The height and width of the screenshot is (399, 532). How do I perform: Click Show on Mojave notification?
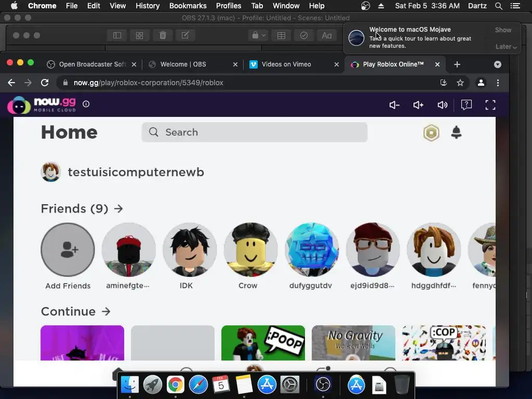pos(503,30)
